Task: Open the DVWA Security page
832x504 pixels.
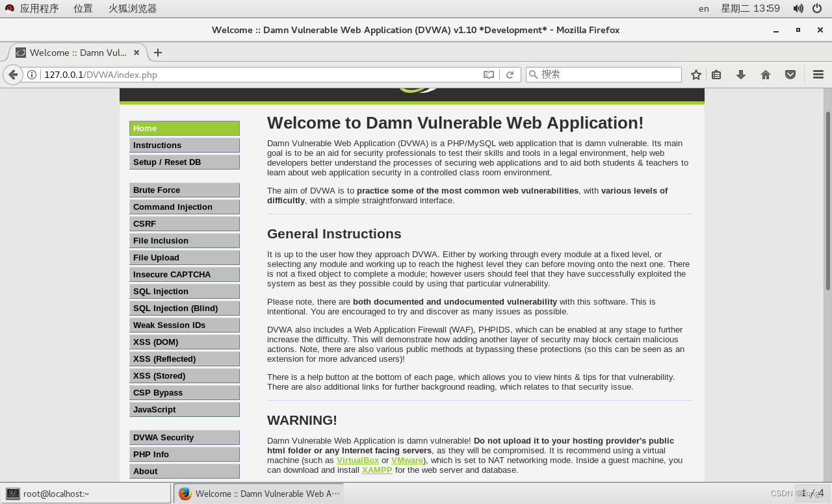Action: pos(185,438)
